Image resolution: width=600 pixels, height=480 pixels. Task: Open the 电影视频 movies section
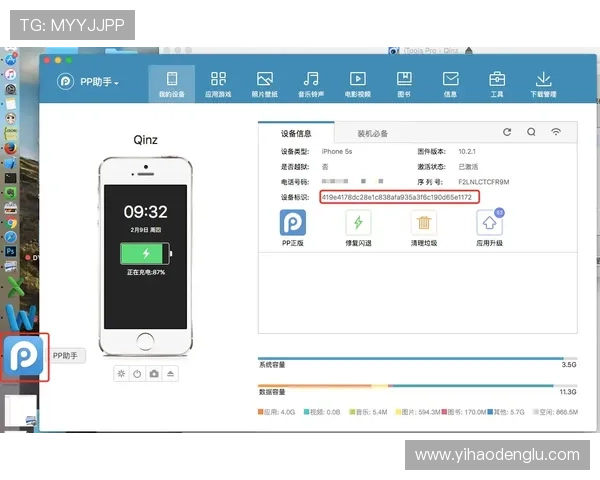click(x=358, y=84)
